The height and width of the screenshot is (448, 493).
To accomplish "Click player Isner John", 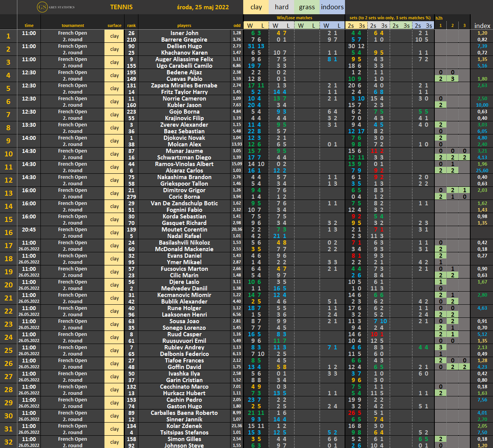I will point(184,33).
